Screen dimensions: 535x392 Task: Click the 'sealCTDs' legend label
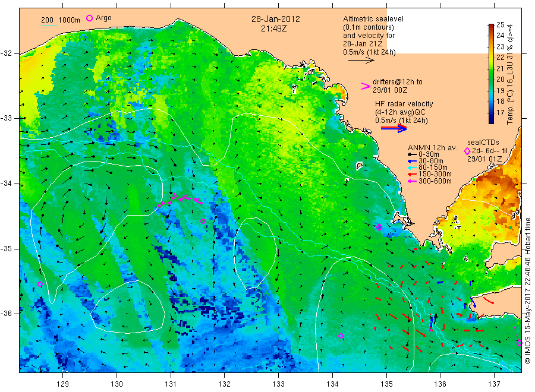[483, 143]
